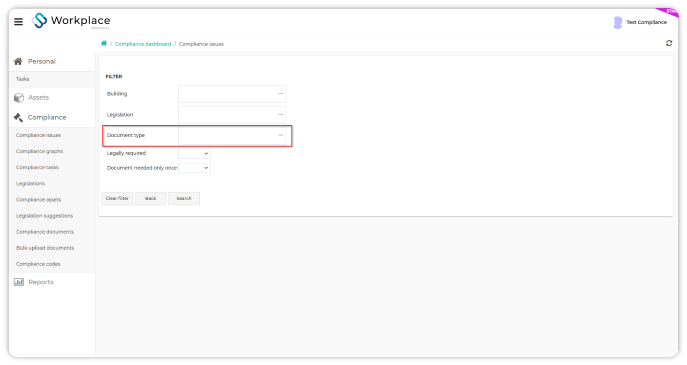Expand Document needed only once dropdown
The height and width of the screenshot is (365, 687).
[195, 168]
